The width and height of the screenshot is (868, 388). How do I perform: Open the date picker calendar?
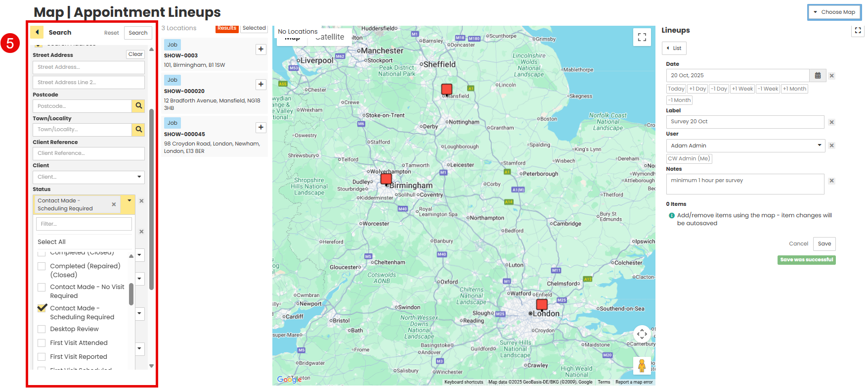[x=818, y=76]
